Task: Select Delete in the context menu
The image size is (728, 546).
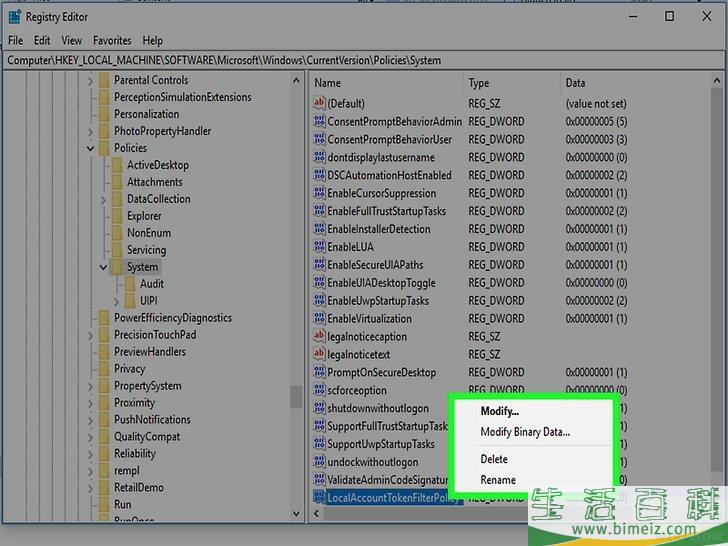Action: 494,459
